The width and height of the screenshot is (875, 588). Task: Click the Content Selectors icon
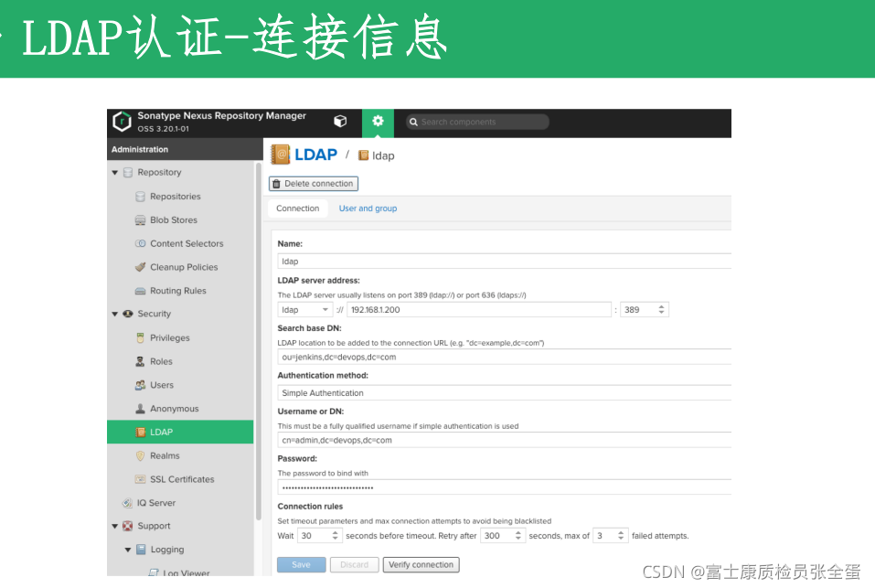[140, 243]
